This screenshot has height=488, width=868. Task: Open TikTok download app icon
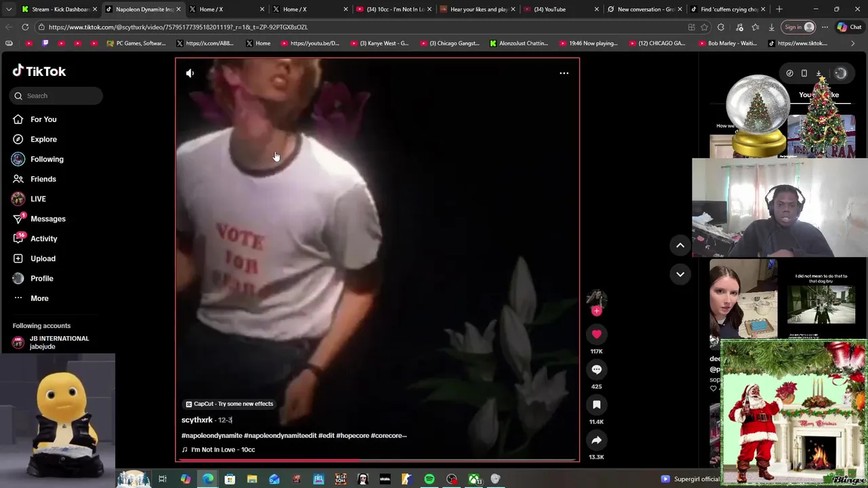(818, 73)
